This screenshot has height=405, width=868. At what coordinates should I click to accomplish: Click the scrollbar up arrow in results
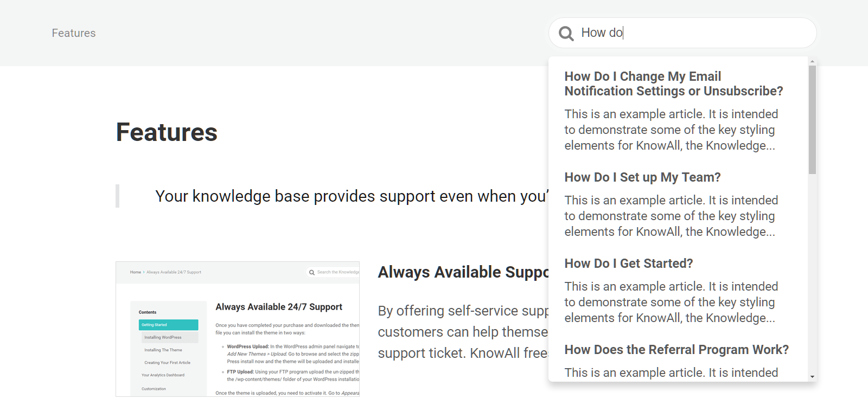[812, 61]
